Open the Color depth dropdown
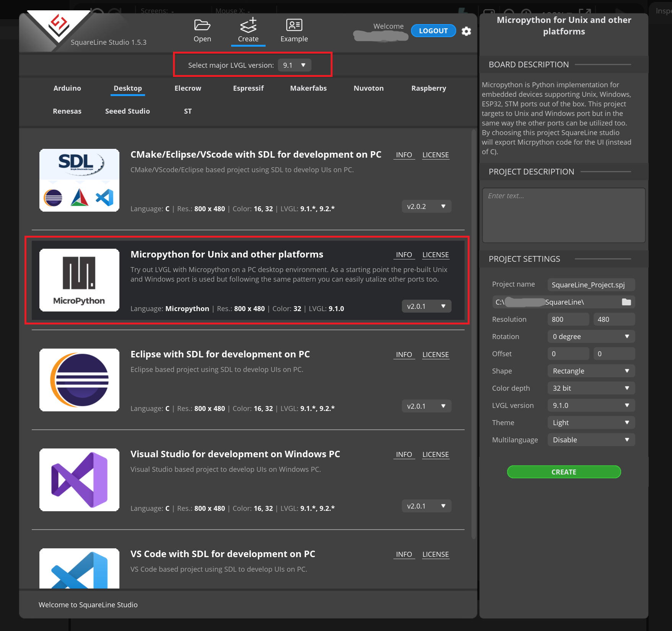Viewport: 672px width, 631px height. (x=591, y=388)
